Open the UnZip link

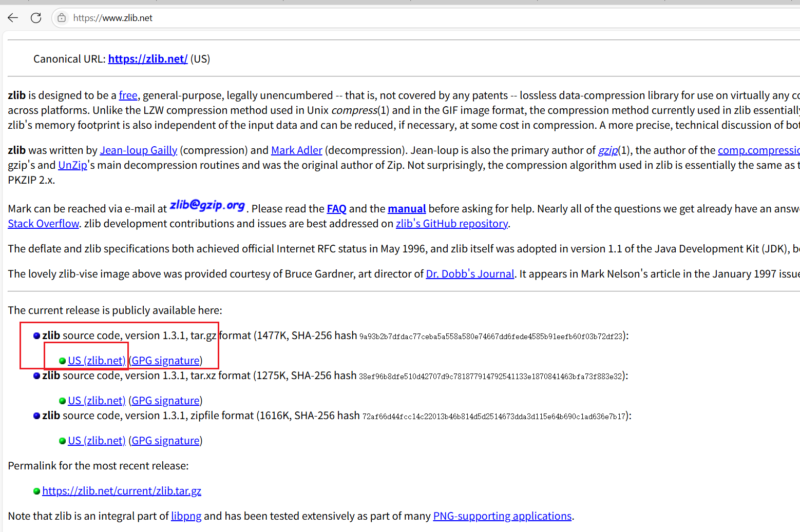[72, 165]
